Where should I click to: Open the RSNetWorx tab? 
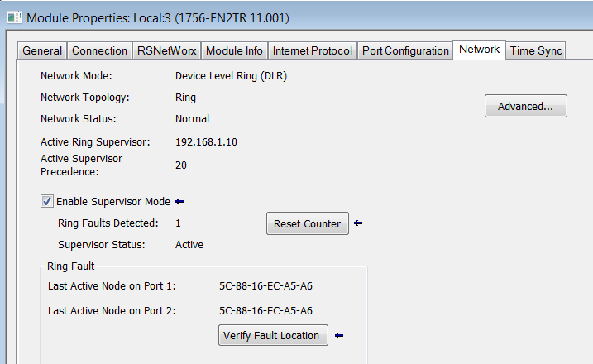tap(167, 50)
